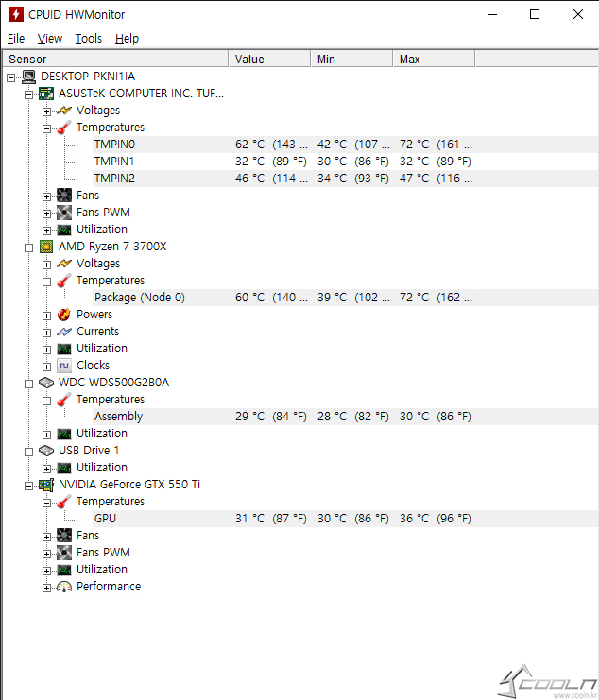The image size is (599, 700).
Task: Click the 36 °C GPU max value
Action: [x=436, y=519]
